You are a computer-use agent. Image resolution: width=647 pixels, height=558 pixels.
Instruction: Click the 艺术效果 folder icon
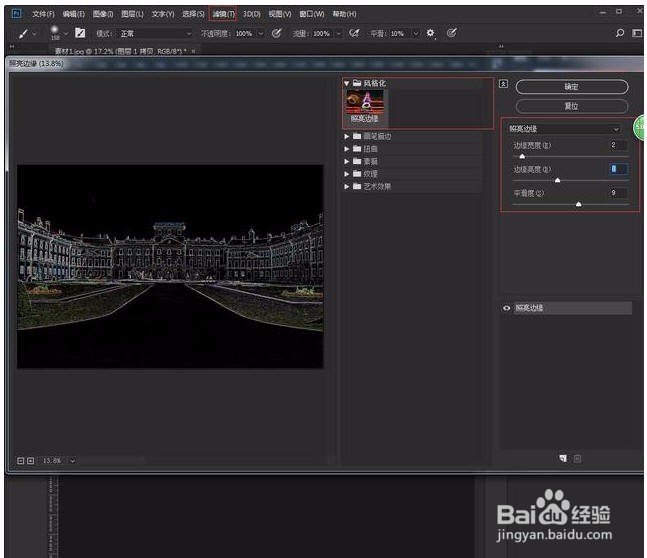(357, 187)
